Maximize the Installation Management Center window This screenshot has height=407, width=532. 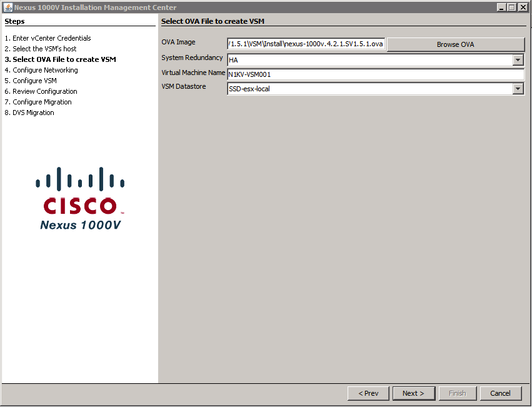pyautogui.click(x=512, y=7)
